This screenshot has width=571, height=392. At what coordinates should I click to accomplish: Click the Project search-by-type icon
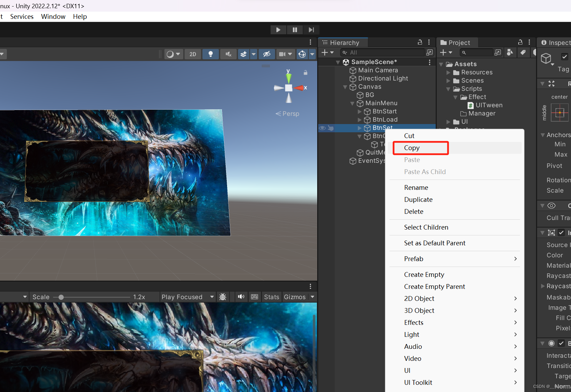[x=510, y=52]
